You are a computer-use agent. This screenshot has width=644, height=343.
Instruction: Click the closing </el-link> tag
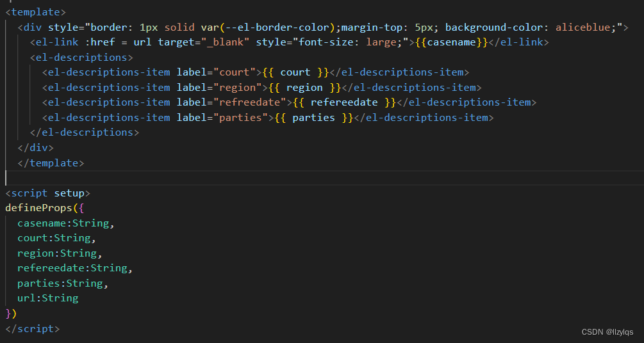pyautogui.click(x=518, y=42)
